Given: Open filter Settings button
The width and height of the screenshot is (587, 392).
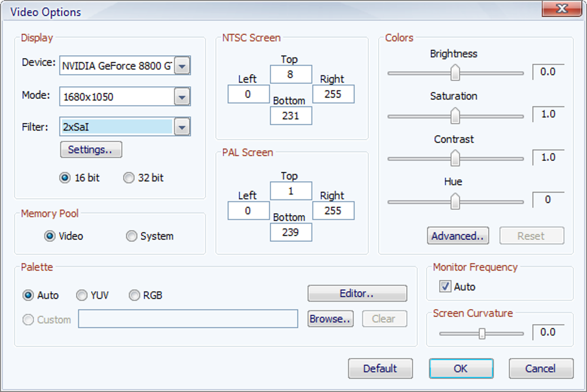Looking at the screenshot, I should pos(91,149).
